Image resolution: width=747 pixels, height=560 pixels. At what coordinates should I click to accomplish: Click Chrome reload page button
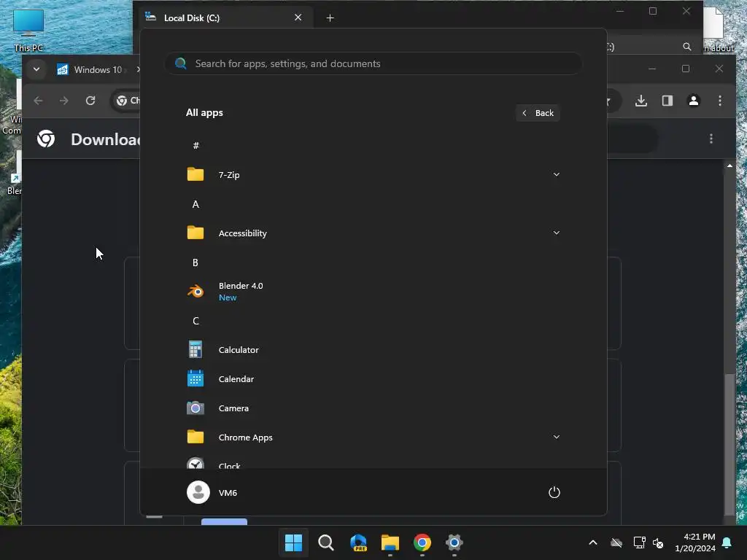coord(90,101)
